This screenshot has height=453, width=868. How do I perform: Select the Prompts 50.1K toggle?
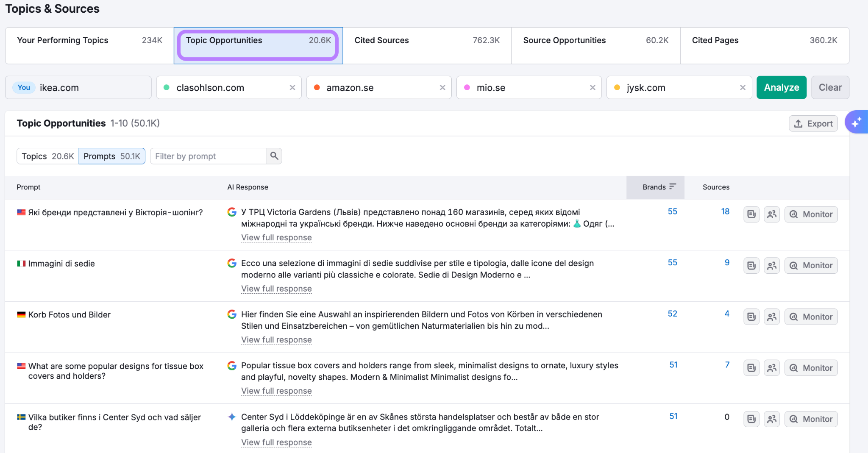tap(112, 156)
